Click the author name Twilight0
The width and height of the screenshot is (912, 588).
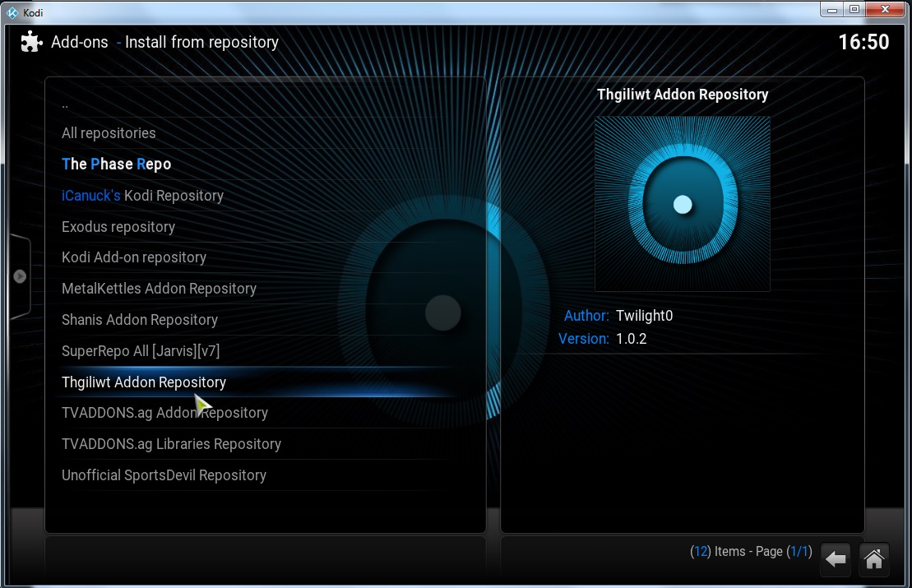click(645, 316)
